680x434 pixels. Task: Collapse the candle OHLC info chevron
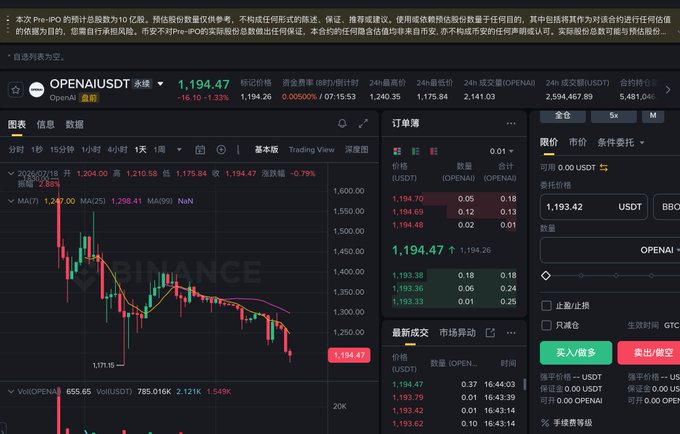pyautogui.click(x=11, y=173)
